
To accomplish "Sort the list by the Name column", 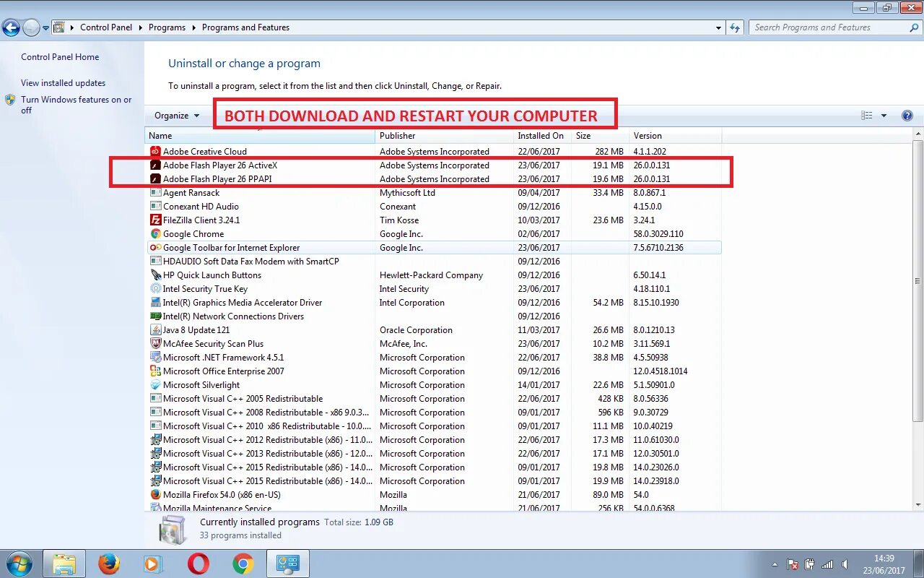I will [x=260, y=136].
